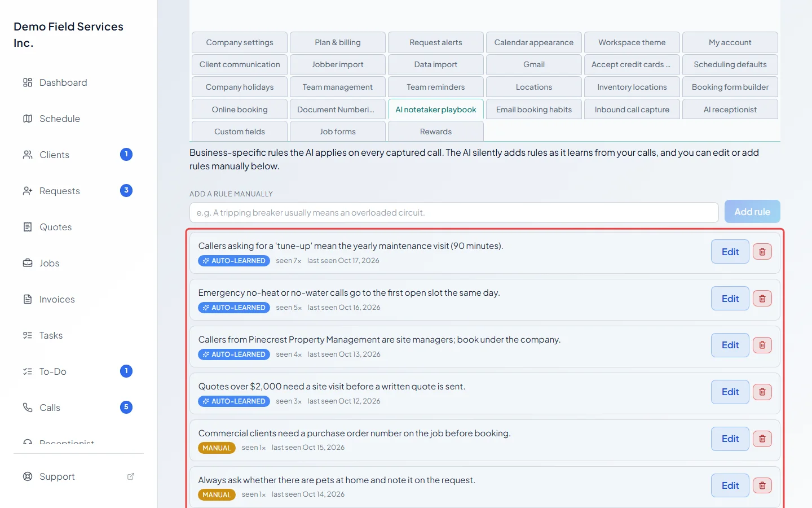Click the Add rule button
The height and width of the screenshot is (508, 812).
pos(752,212)
